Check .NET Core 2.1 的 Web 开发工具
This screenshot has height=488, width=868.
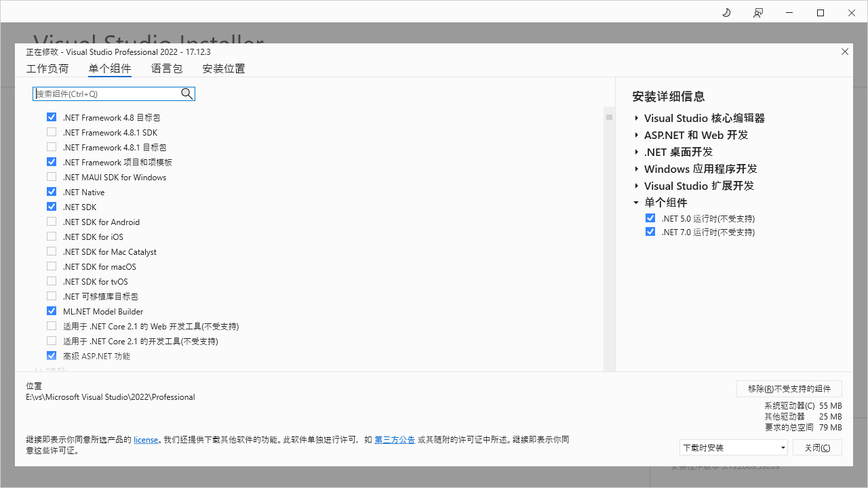(52, 326)
